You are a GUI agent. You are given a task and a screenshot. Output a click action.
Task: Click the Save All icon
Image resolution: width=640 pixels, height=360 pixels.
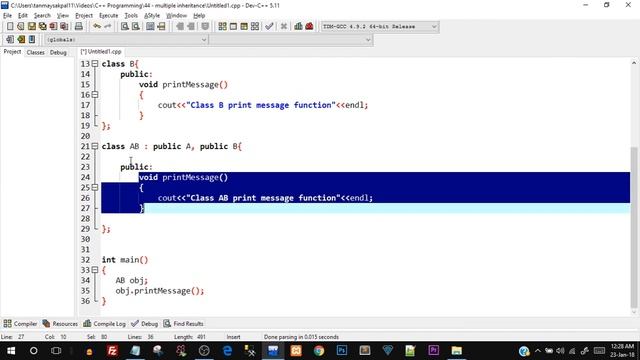click(42, 27)
